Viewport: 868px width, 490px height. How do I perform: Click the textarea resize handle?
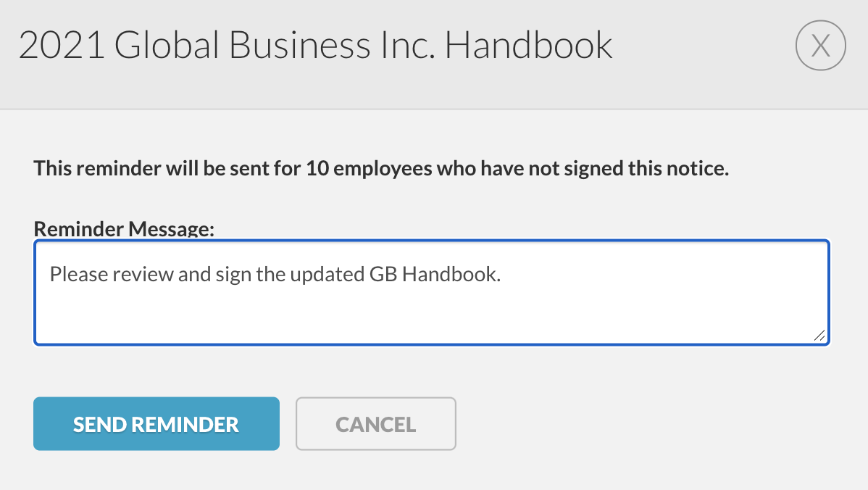(x=819, y=334)
